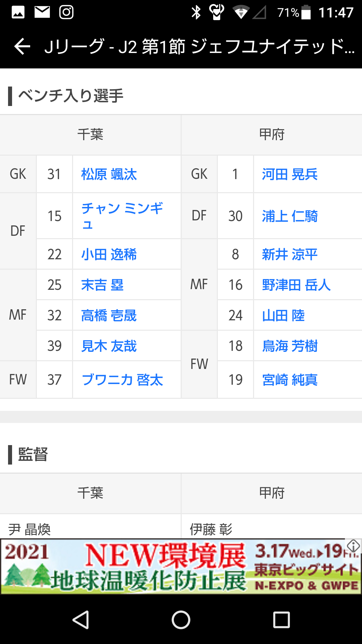This screenshot has height=644, width=362.
Task: Select player 野津田 岳人
Action: [296, 285]
